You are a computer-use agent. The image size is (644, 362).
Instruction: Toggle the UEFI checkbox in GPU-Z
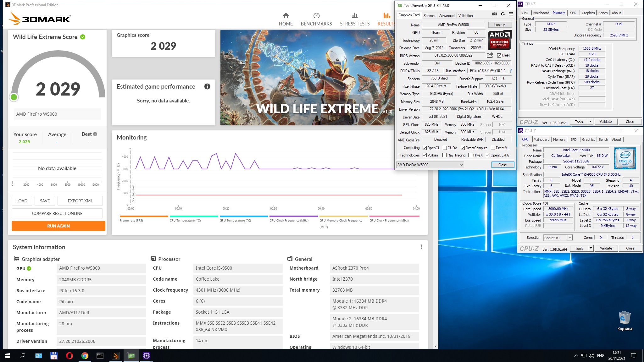click(x=499, y=56)
